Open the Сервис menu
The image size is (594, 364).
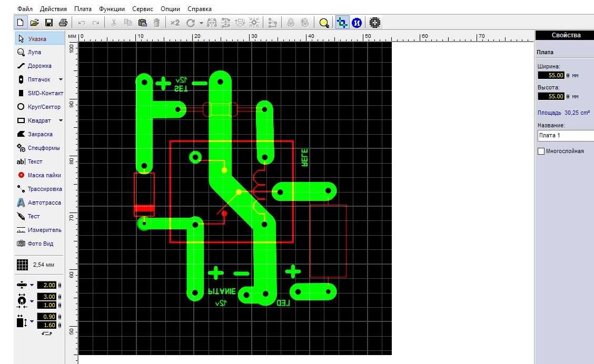143,9
